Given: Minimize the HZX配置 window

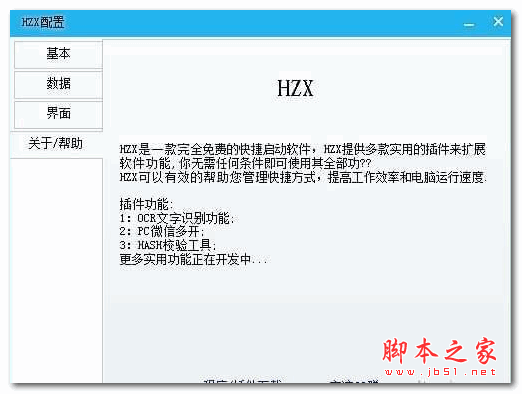Looking at the screenshot, I should [469, 24].
